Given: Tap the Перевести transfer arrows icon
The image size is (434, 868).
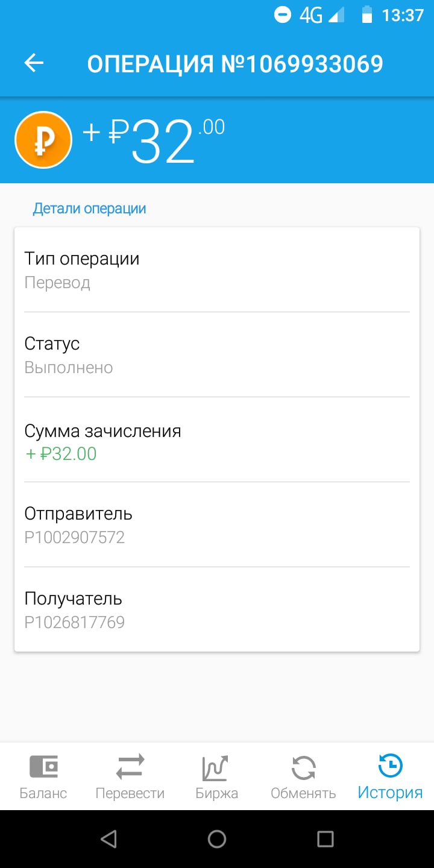Looking at the screenshot, I should [130, 767].
